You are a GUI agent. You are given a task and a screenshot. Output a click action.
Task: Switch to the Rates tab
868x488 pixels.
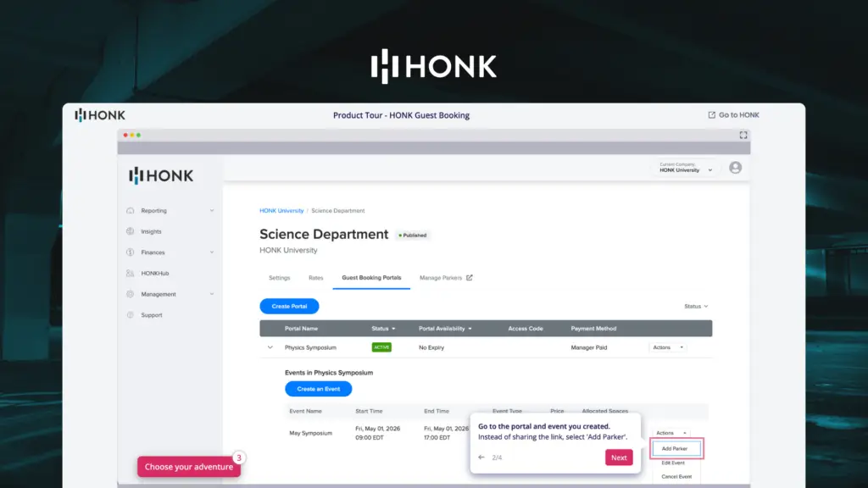pyautogui.click(x=315, y=278)
